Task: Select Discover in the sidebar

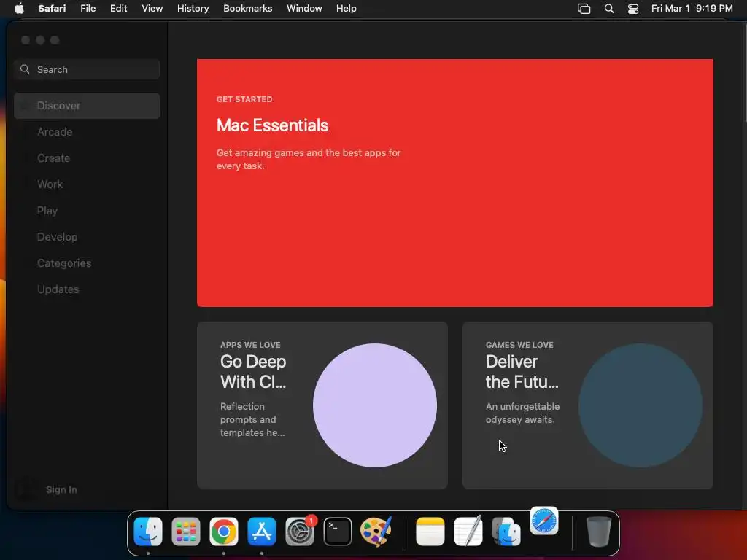Action: (87, 106)
